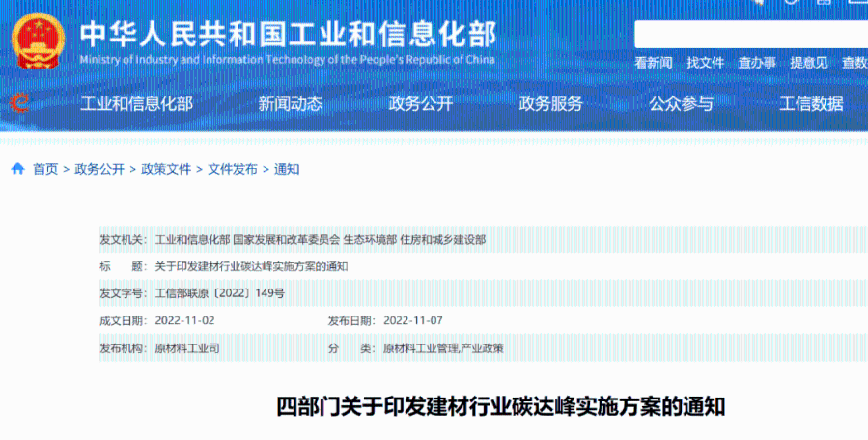Open the 政务服务 navigation menu
Viewport: 868px width, 440px height.
tap(550, 104)
